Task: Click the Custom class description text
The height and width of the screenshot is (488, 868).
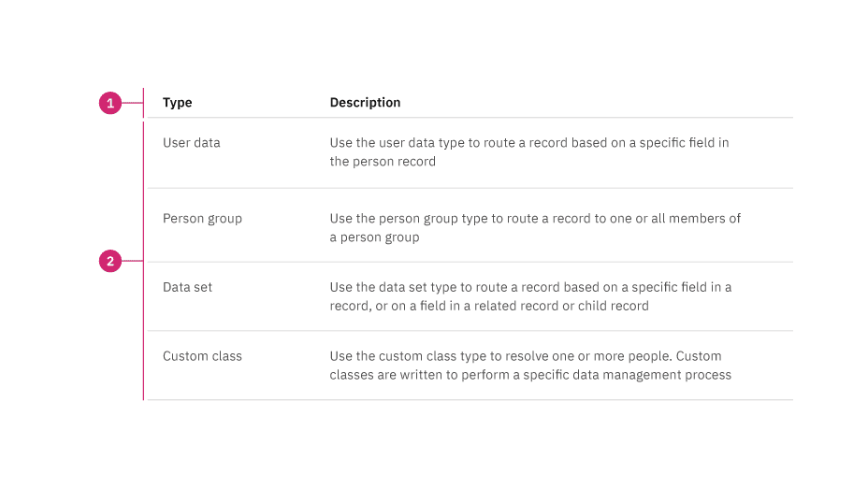Action: point(530,366)
